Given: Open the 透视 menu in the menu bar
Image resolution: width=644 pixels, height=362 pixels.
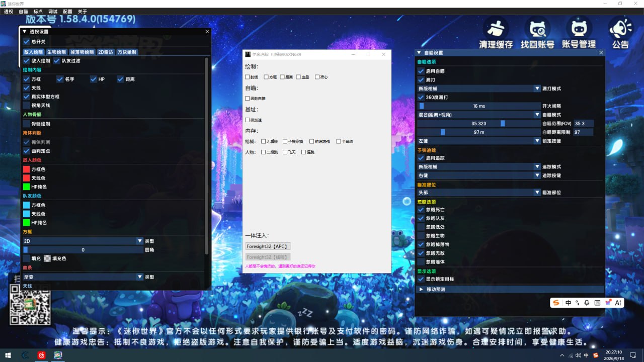Looking at the screenshot, I should [x=9, y=12].
